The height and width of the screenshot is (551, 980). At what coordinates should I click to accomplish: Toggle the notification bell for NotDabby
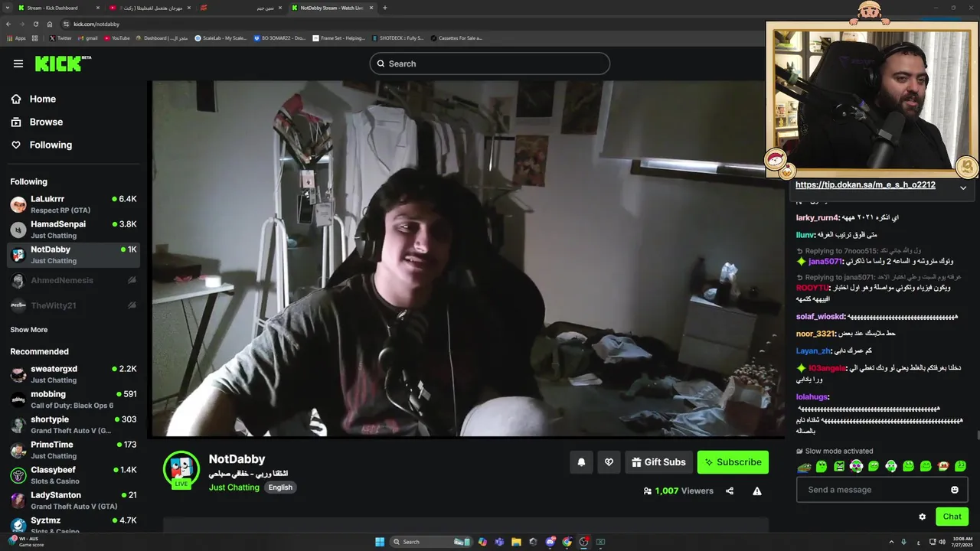click(x=581, y=462)
